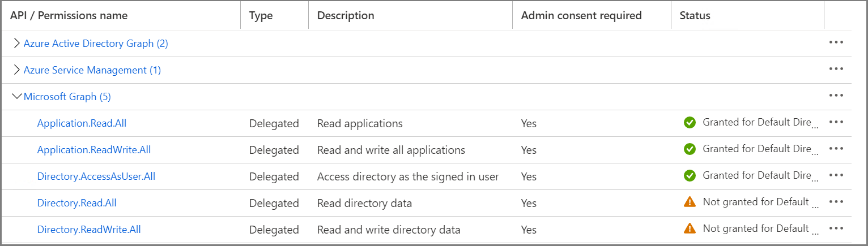Open ellipsis menu for Azure Service Management
The height and width of the screenshot is (246, 868).
pyautogui.click(x=836, y=70)
